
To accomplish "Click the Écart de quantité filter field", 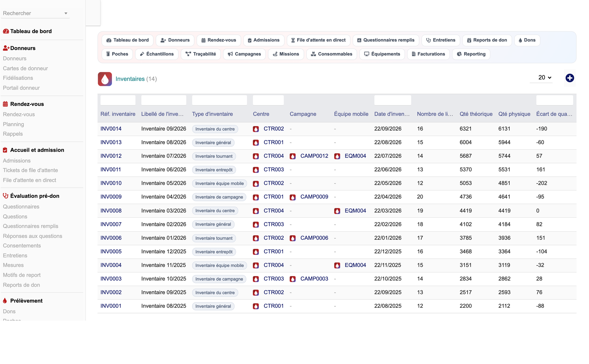I will click(x=554, y=100).
